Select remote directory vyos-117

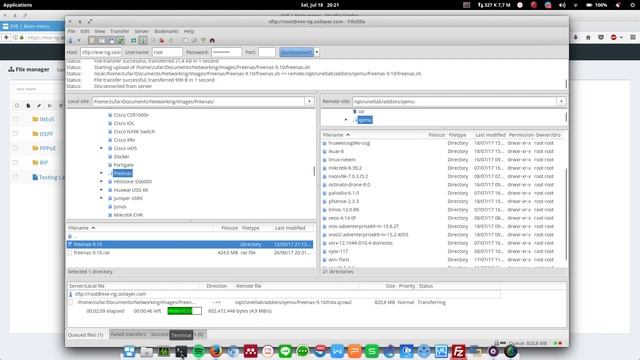coord(338,251)
